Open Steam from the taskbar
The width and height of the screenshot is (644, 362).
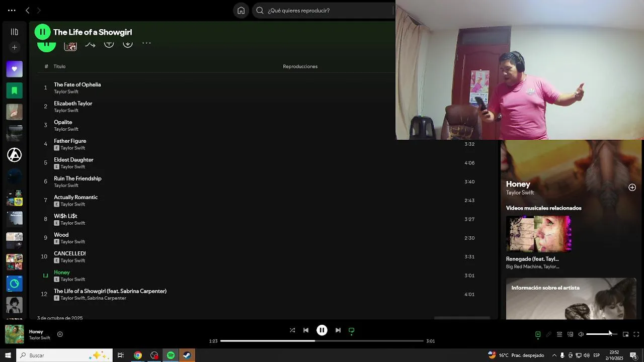point(187,355)
